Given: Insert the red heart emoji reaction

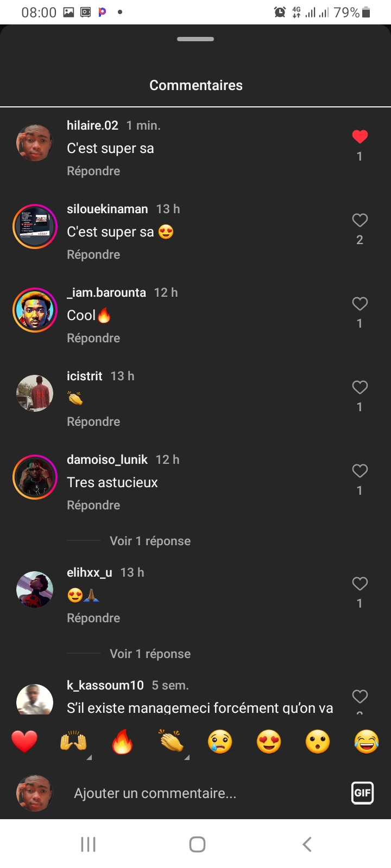Looking at the screenshot, I should 24,742.
